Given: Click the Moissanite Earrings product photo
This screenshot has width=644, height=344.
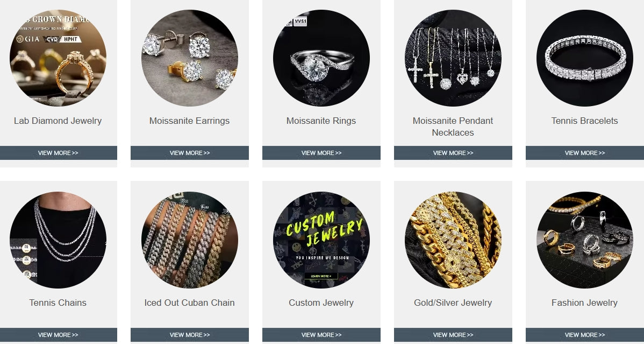Looking at the screenshot, I should click(190, 58).
